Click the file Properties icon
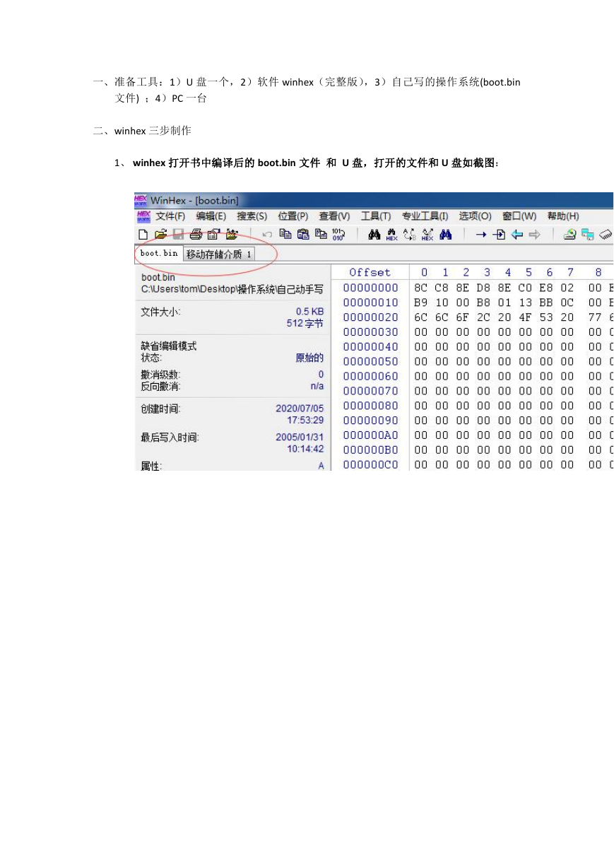Image resolution: width=614 pixels, height=868 pixels. tap(213, 235)
